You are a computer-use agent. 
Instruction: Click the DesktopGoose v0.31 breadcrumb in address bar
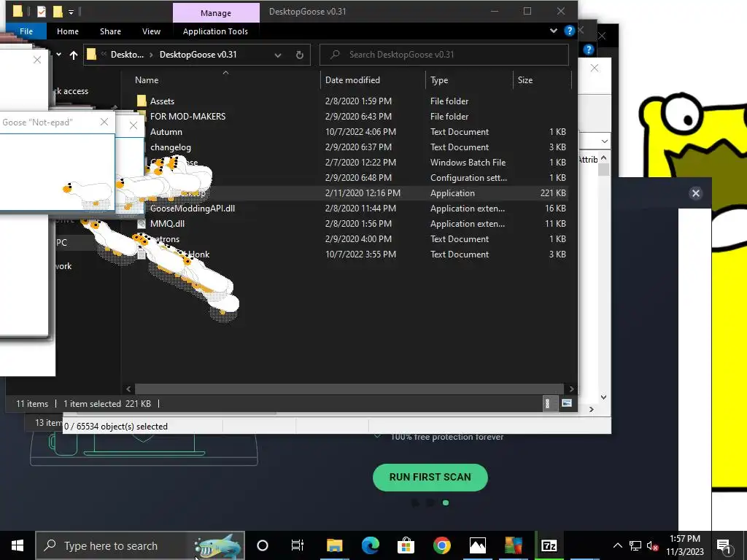coord(198,54)
